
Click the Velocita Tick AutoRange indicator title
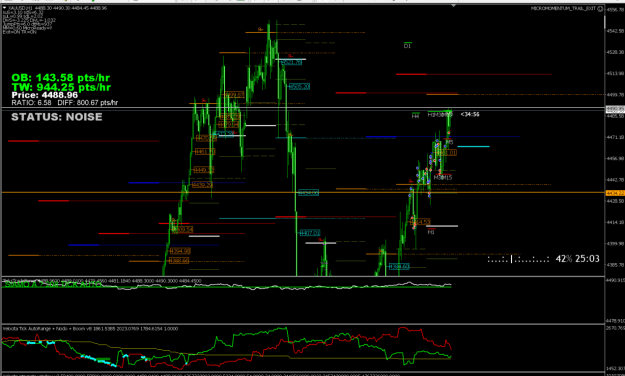[x=90, y=329]
